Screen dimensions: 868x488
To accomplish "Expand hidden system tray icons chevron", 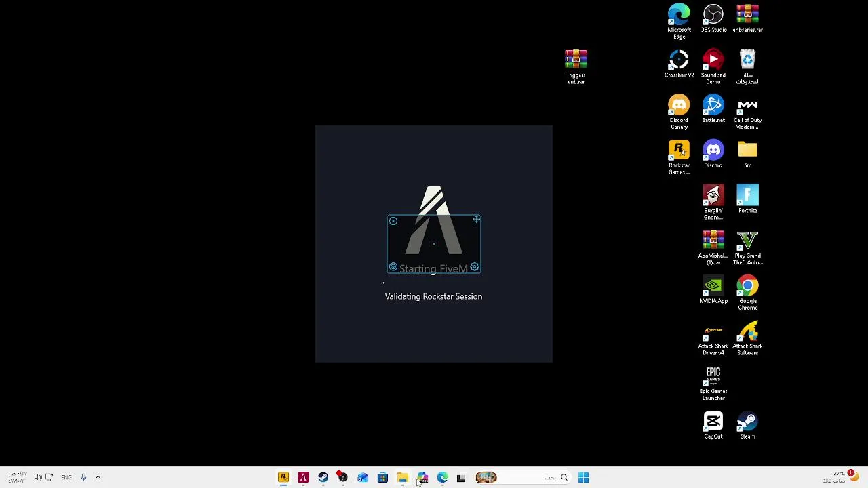I will tap(98, 478).
